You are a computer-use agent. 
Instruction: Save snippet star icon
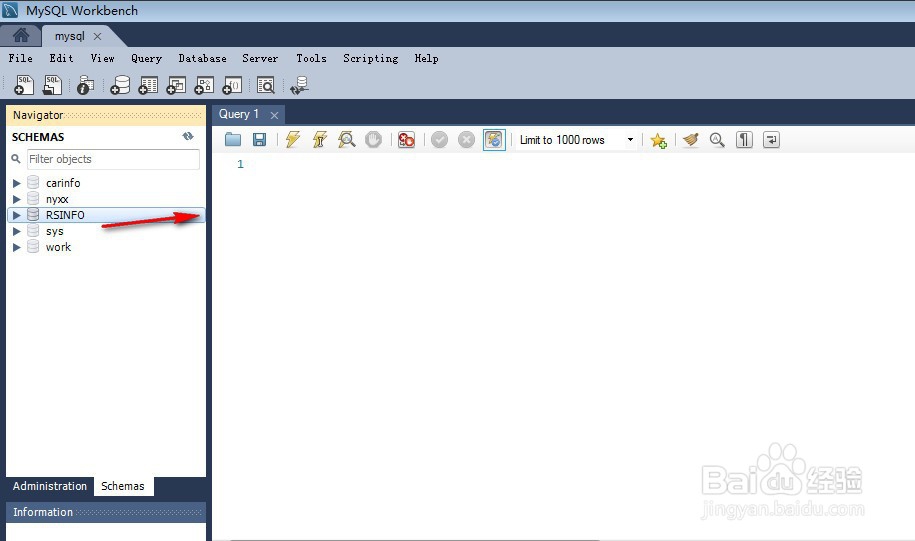pyautogui.click(x=658, y=140)
